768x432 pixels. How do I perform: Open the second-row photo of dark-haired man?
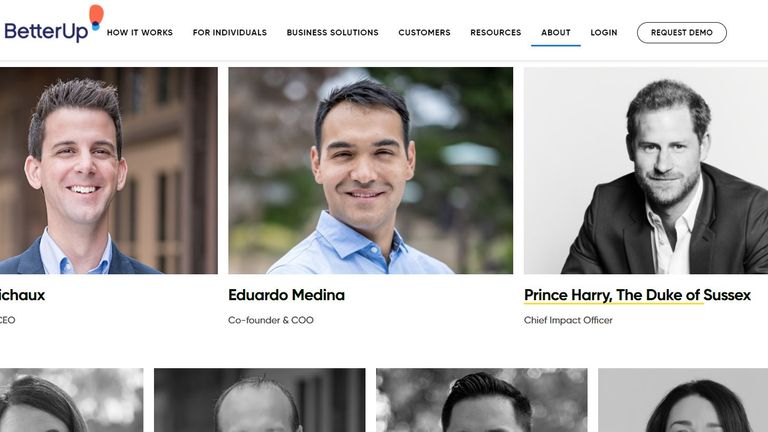pos(481,400)
